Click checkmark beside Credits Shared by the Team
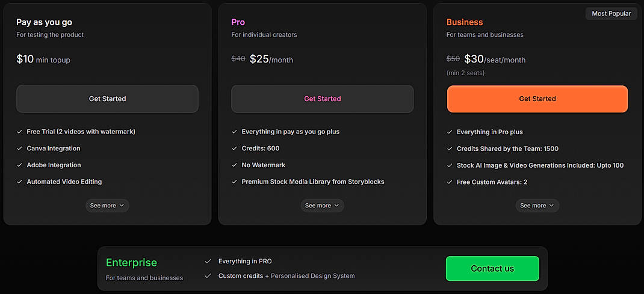 click(450, 149)
